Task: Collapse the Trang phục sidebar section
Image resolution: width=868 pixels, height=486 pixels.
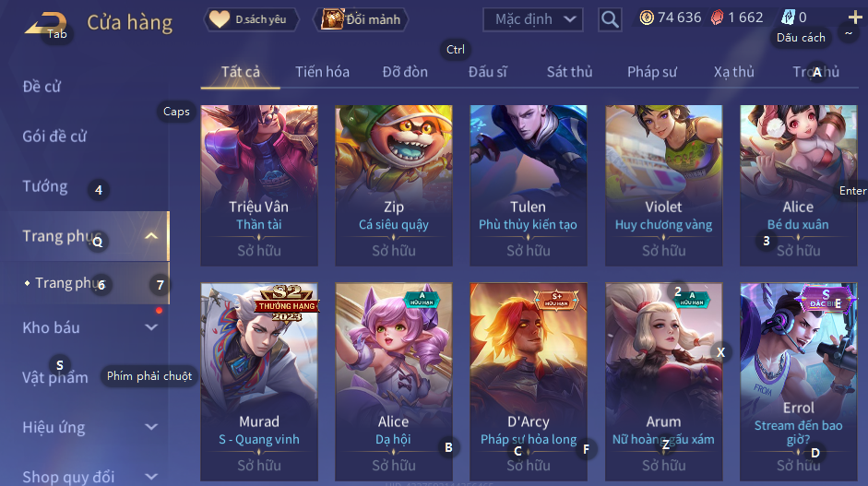Action: [151, 236]
